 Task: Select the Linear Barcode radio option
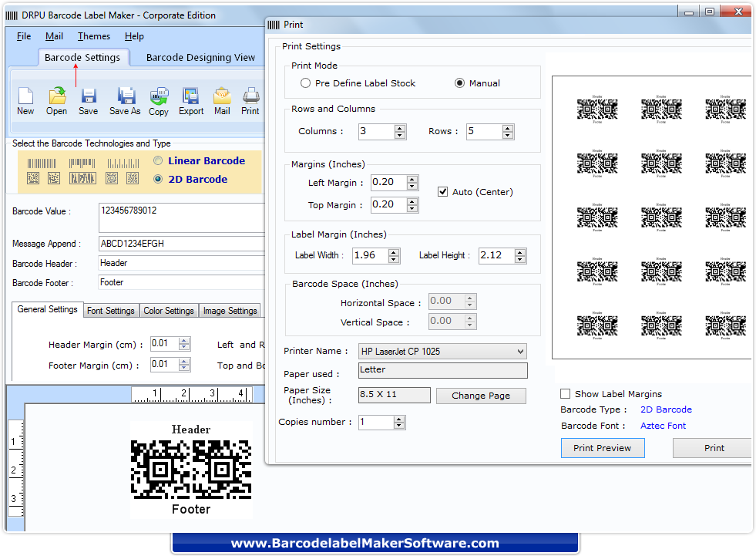[x=158, y=160]
